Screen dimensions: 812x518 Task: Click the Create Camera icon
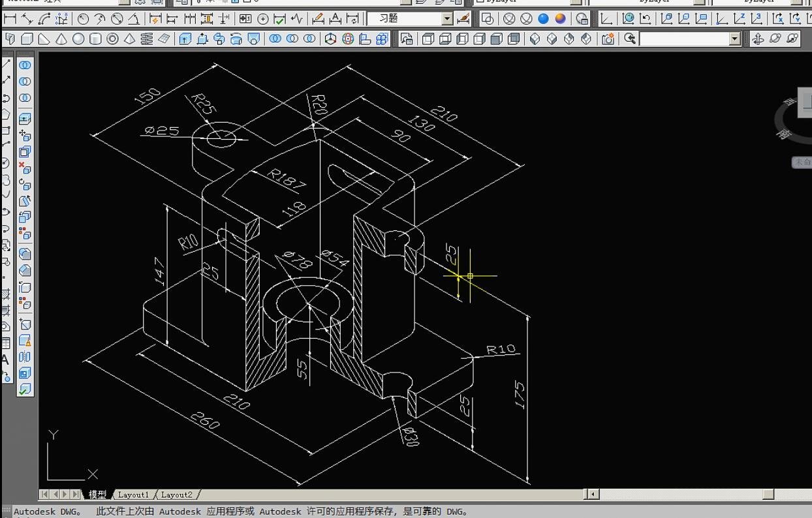(x=608, y=39)
